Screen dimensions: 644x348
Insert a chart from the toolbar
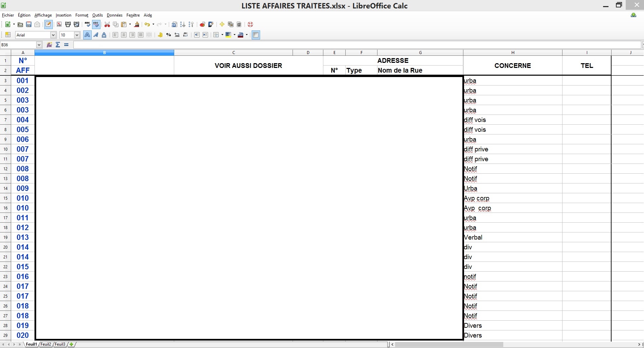202,24
